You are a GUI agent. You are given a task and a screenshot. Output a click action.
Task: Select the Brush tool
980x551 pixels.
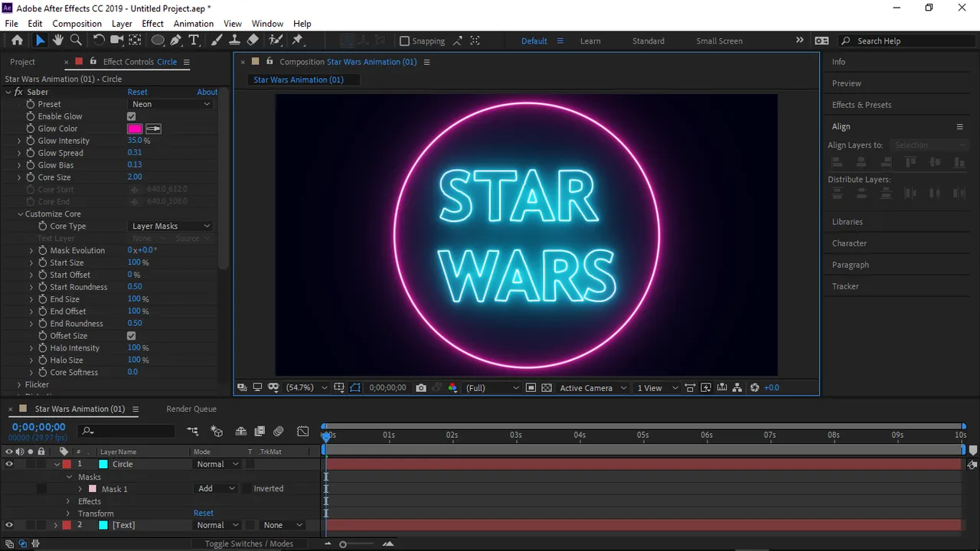pos(217,41)
